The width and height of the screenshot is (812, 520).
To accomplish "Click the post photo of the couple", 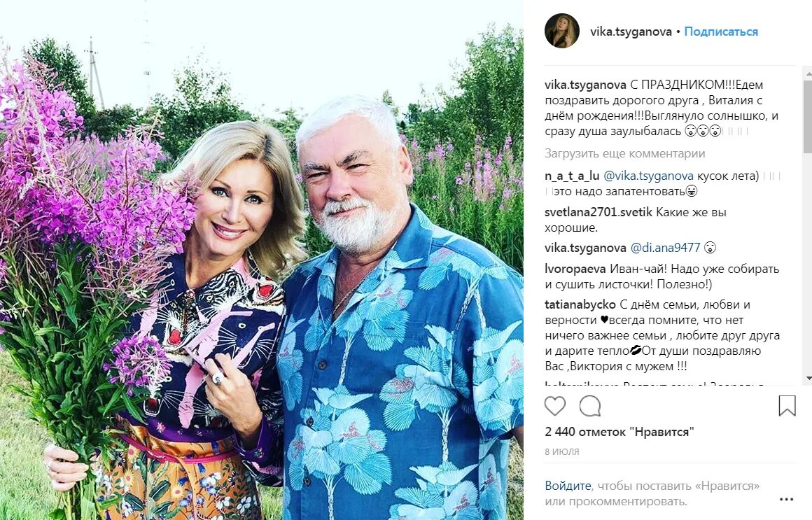I will coord(262,260).
